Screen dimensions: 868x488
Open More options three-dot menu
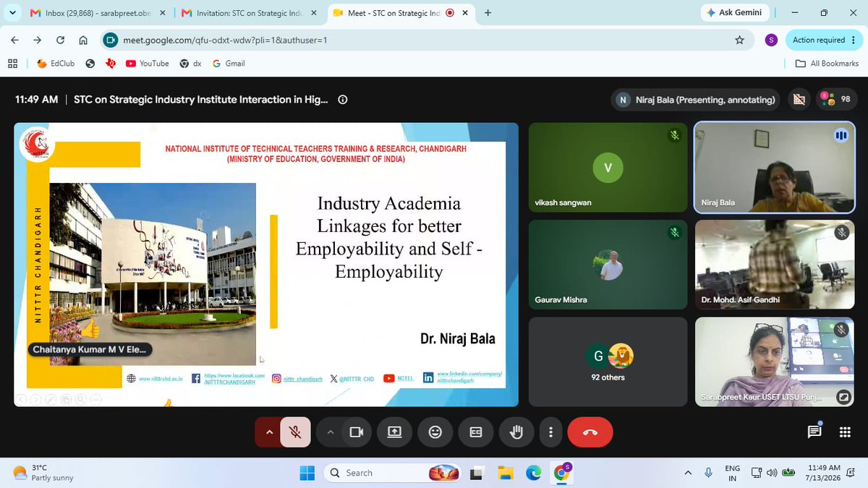551,432
